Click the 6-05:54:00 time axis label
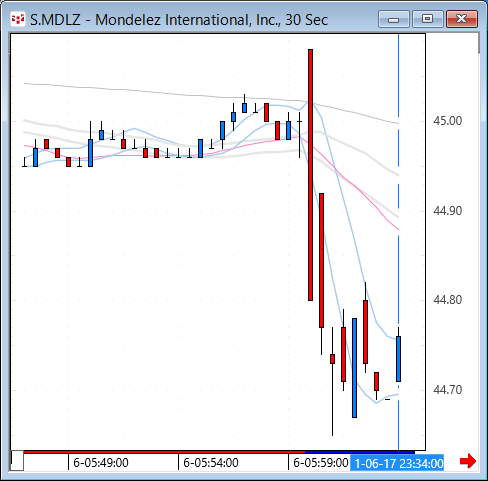This screenshot has height=481, width=488. 211,463
